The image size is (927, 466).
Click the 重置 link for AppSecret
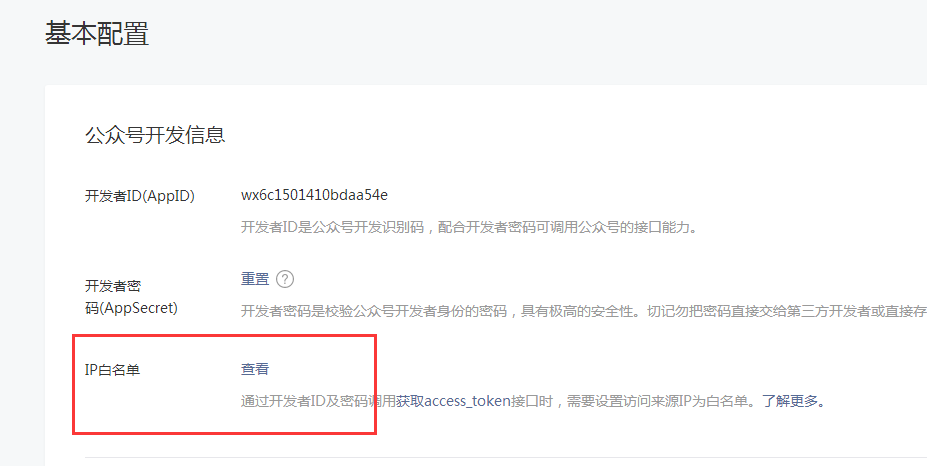click(255, 279)
